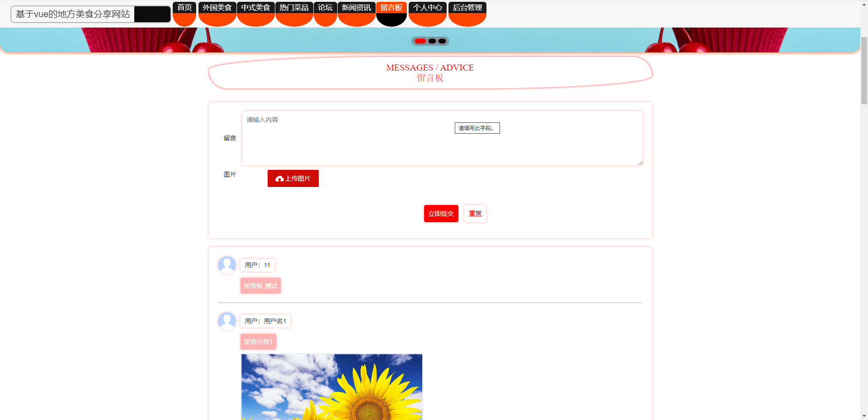Open the 中式美食 navigation item
Image resolution: width=868 pixels, height=420 pixels.
[x=255, y=8]
